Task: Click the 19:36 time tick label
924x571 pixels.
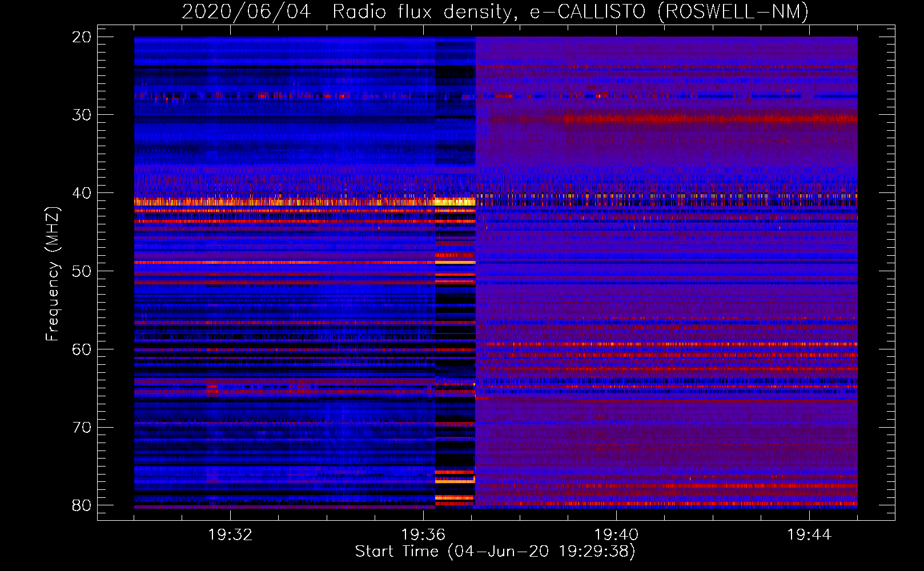Action: 423,535
